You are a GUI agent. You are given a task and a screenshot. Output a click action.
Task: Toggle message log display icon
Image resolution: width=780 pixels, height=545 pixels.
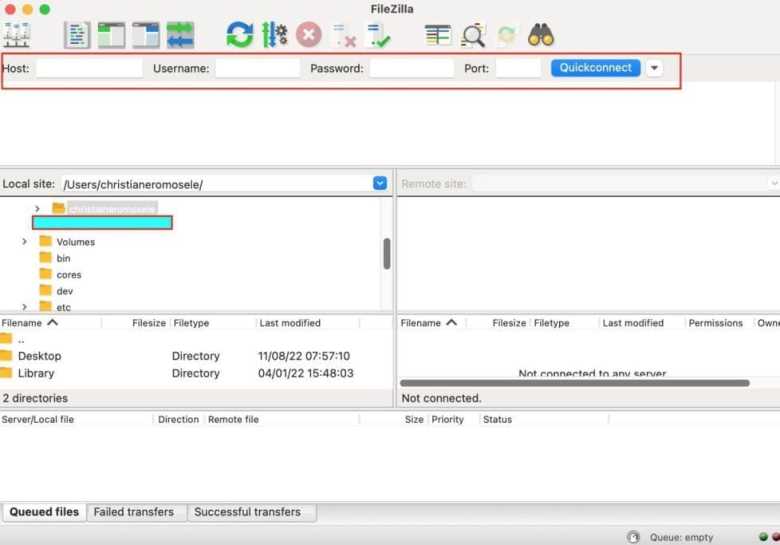pos(77,35)
